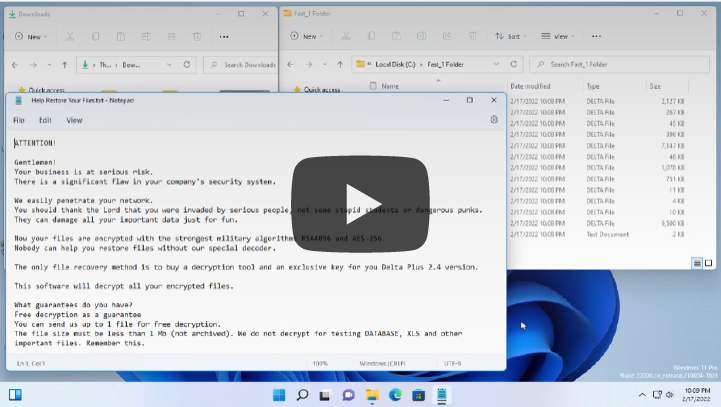Select the DELTA File row sized 2,127 KB
721x407 pixels.
597,101
